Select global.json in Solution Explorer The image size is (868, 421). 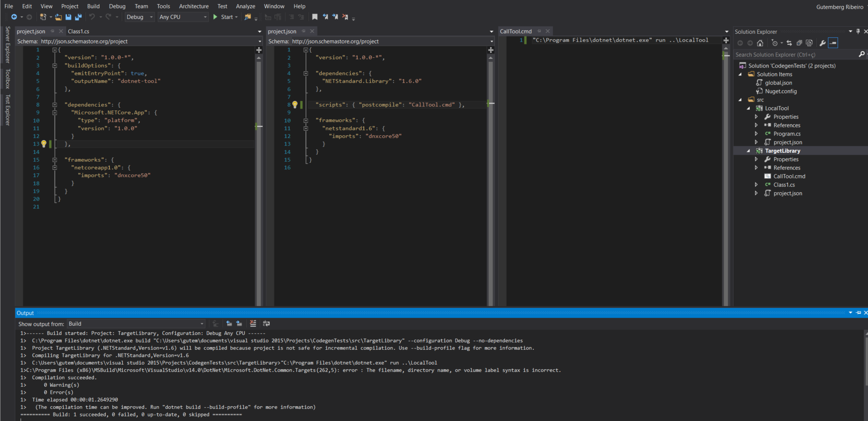click(x=778, y=83)
